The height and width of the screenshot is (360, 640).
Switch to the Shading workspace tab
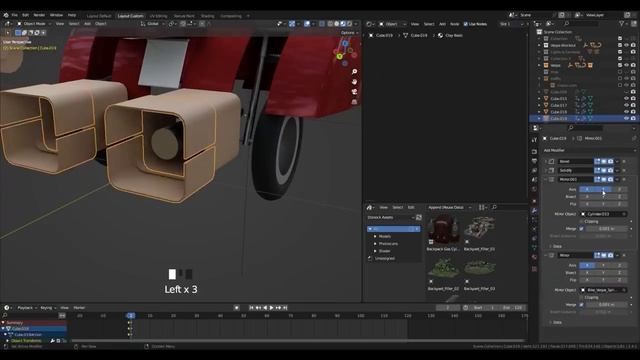[208, 16]
